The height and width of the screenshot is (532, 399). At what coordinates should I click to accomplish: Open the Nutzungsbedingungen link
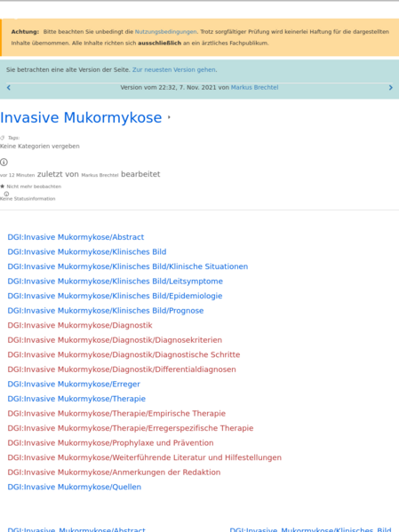(x=165, y=32)
